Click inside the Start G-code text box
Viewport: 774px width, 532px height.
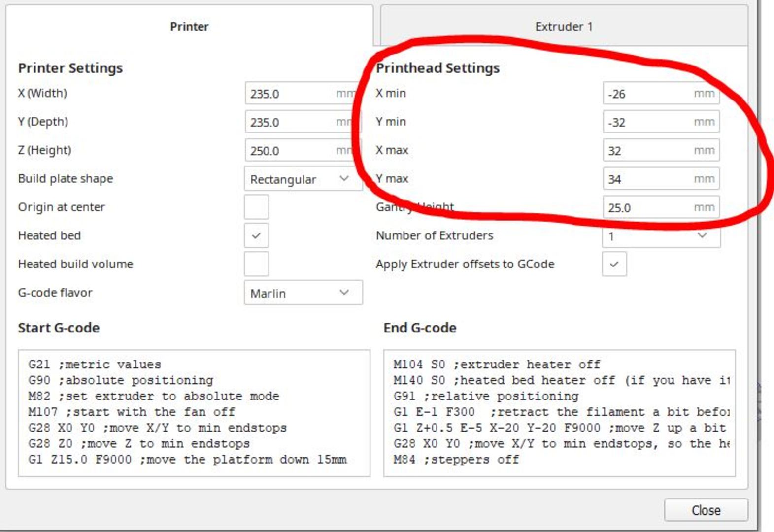(194, 413)
